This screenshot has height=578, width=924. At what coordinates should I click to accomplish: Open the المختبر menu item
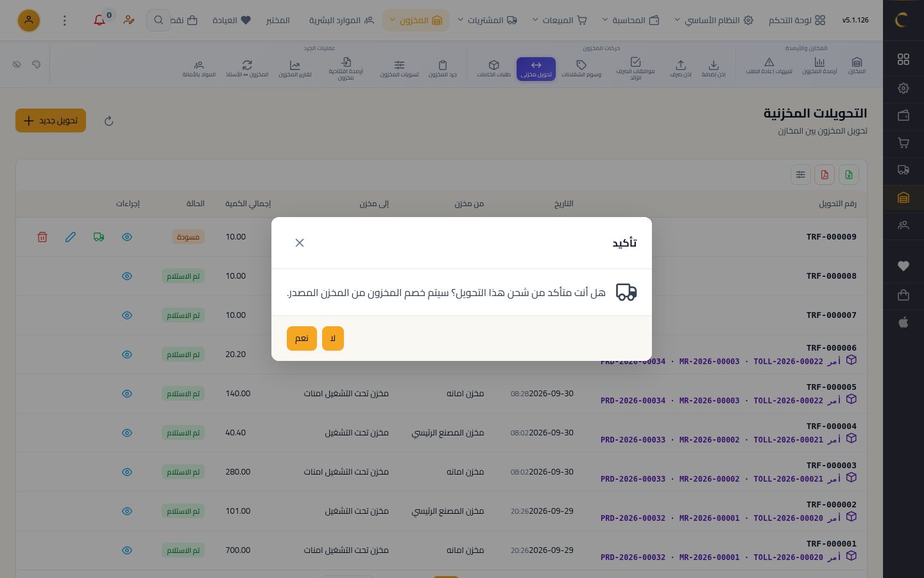[278, 21]
